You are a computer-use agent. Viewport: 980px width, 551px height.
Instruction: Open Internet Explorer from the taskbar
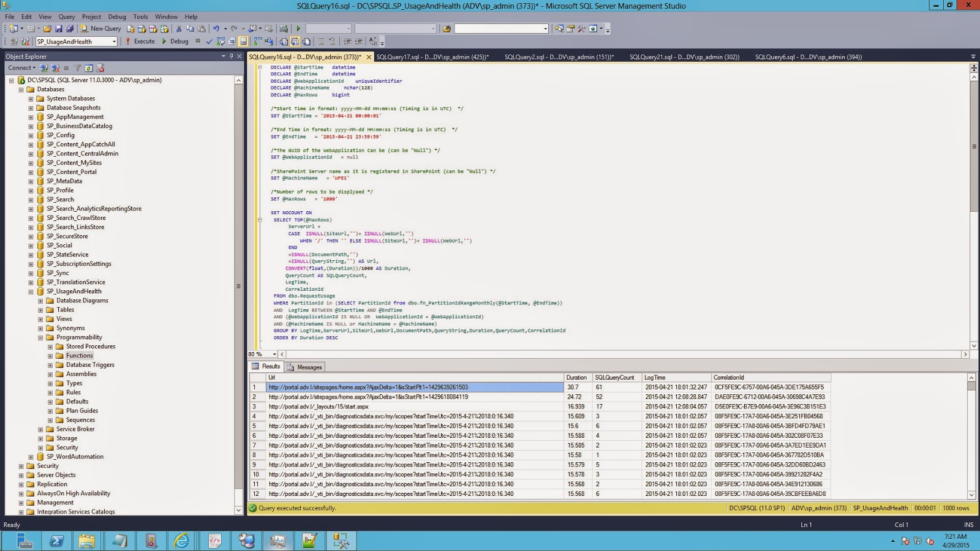tap(182, 541)
